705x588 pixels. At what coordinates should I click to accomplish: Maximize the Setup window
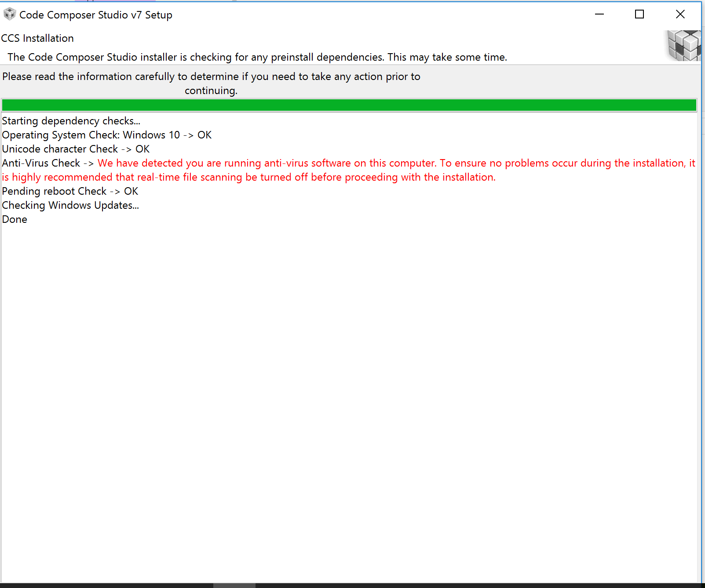pyautogui.click(x=639, y=15)
